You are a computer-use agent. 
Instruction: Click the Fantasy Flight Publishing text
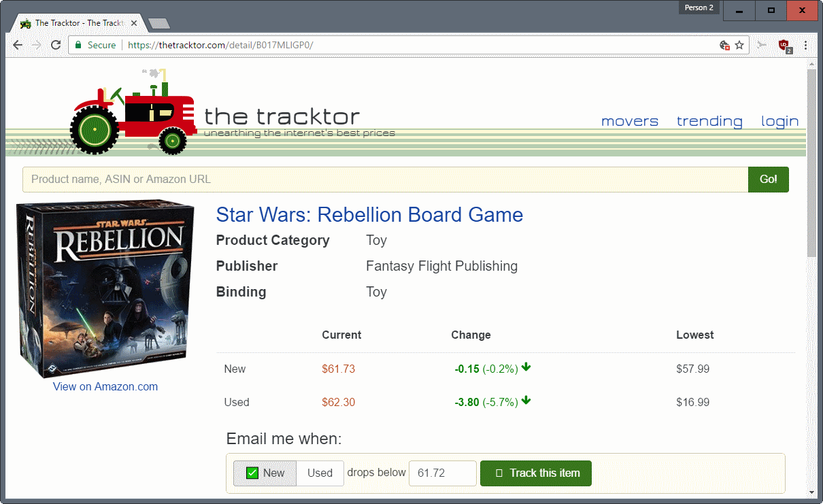click(x=442, y=266)
